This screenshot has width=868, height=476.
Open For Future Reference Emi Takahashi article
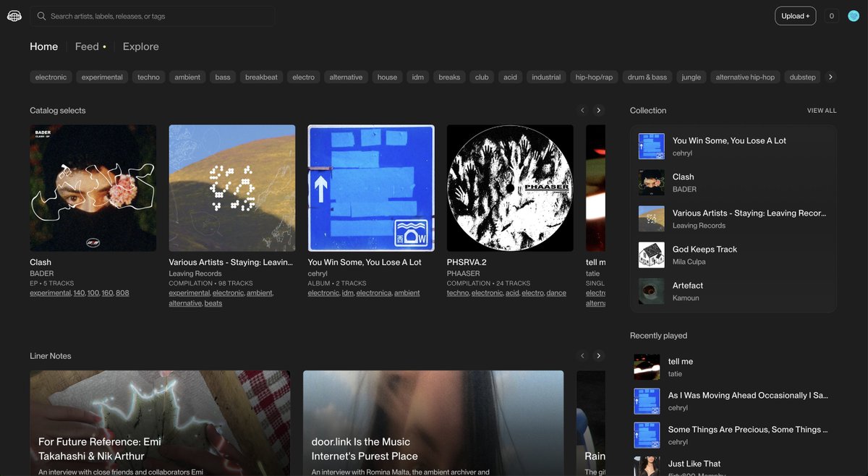click(160, 423)
